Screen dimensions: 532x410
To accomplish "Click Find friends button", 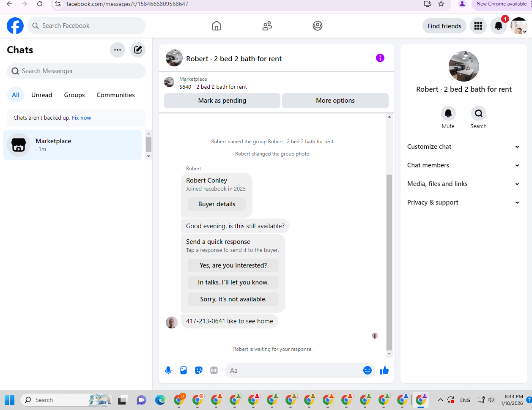I will coord(444,26).
